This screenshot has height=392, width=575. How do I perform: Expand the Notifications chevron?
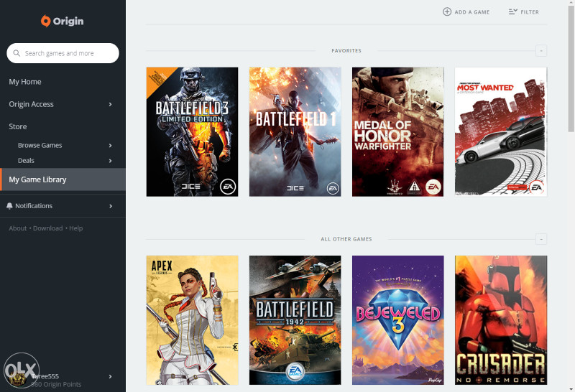point(111,206)
